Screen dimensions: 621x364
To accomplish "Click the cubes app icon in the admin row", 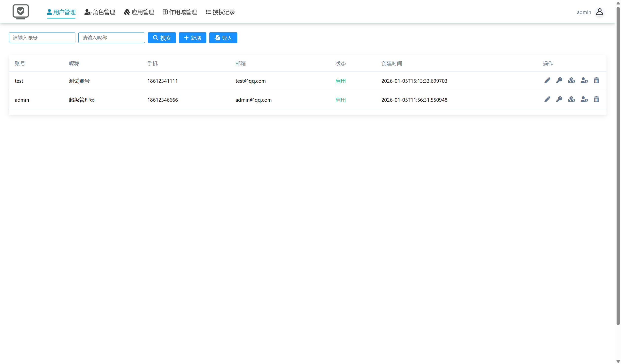I will click(571, 99).
